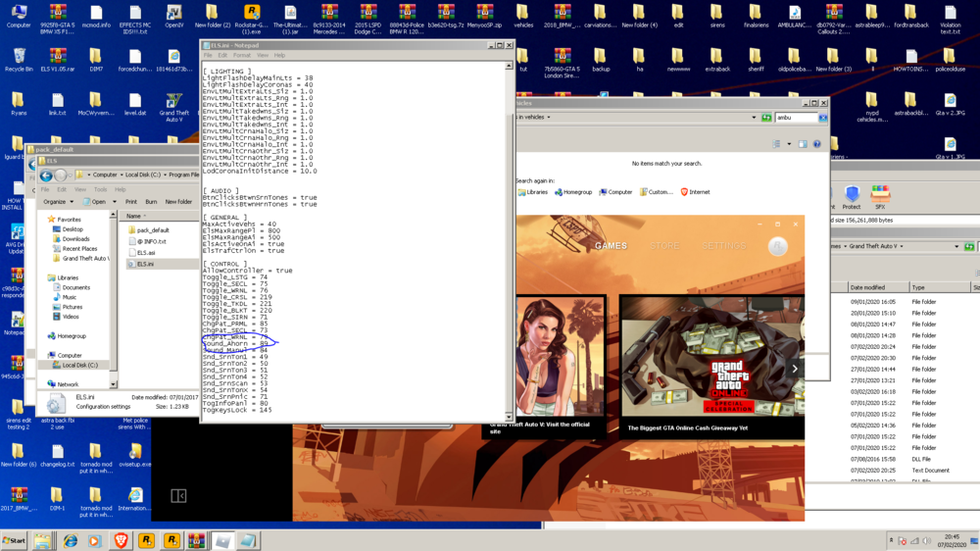Open Brave browser from the taskbar
This screenshot has width=980, height=551.
pos(121,540)
